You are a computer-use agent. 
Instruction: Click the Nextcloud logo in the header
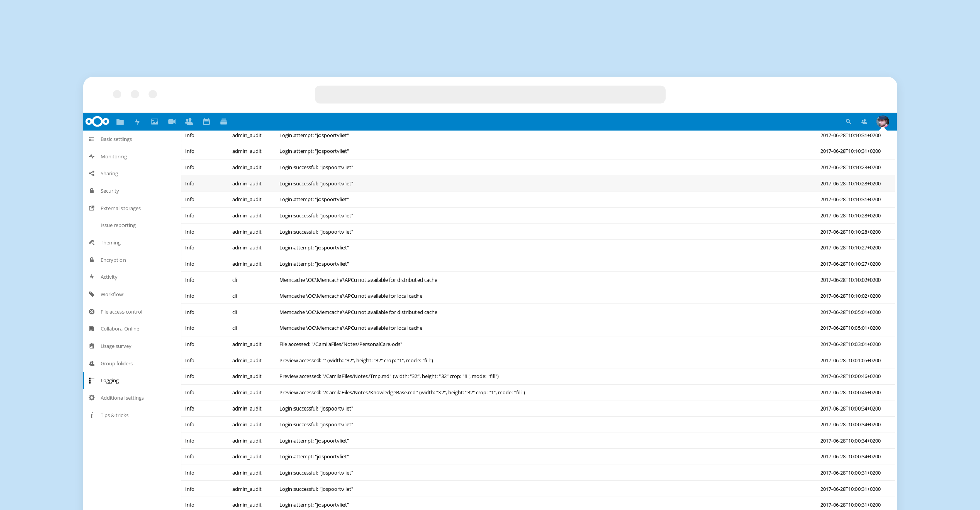(97, 121)
